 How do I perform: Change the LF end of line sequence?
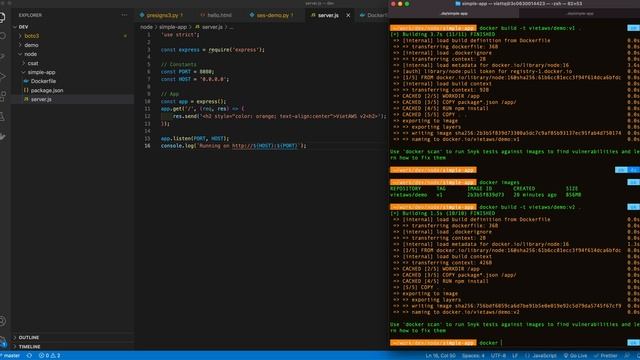pyautogui.click(x=515, y=356)
